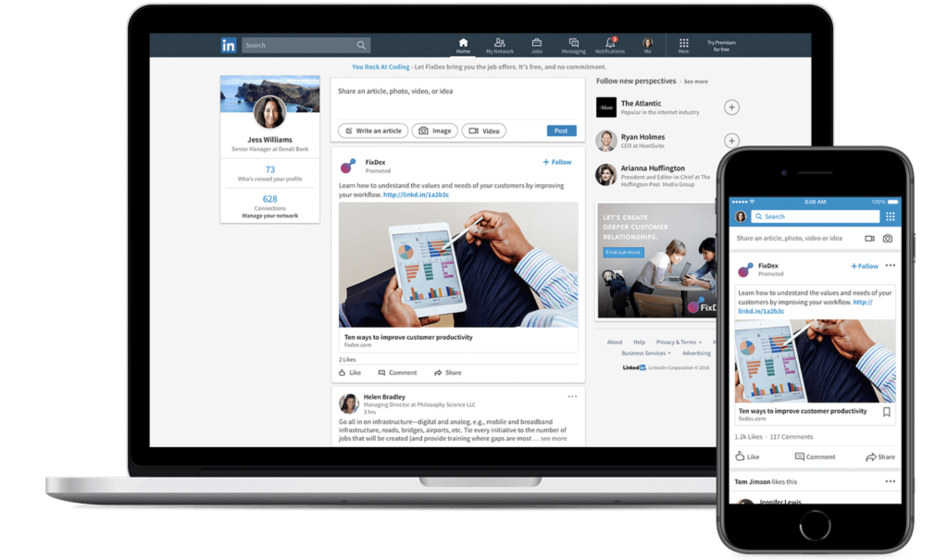Viewport: 948px width, 560px height.
Task: Select the My Network icon
Action: pos(499,44)
